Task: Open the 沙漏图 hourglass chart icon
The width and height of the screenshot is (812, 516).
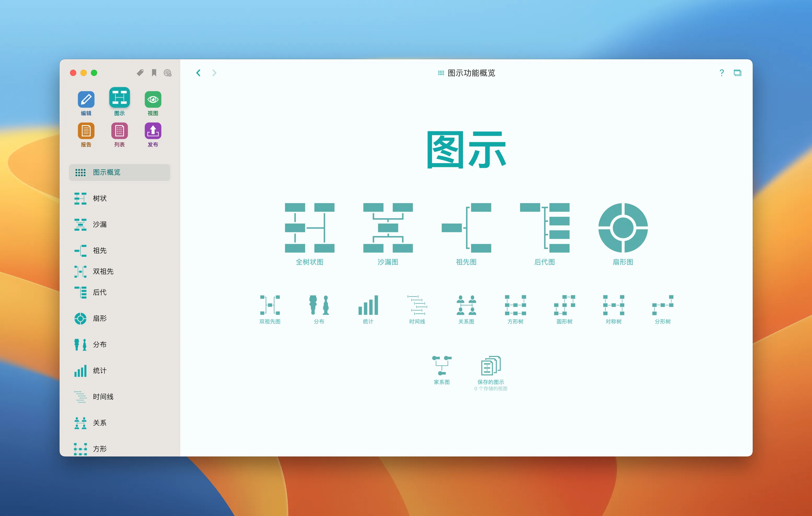Action: click(x=387, y=229)
